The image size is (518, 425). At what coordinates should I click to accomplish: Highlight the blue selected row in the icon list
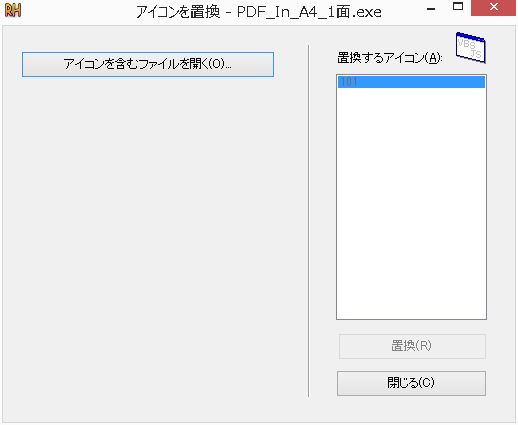[411, 82]
